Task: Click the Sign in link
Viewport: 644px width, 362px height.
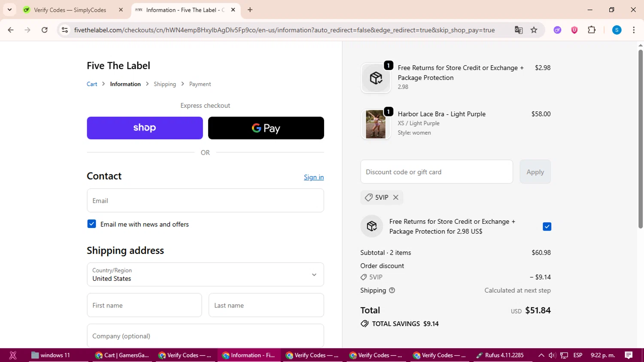Action: click(x=314, y=177)
